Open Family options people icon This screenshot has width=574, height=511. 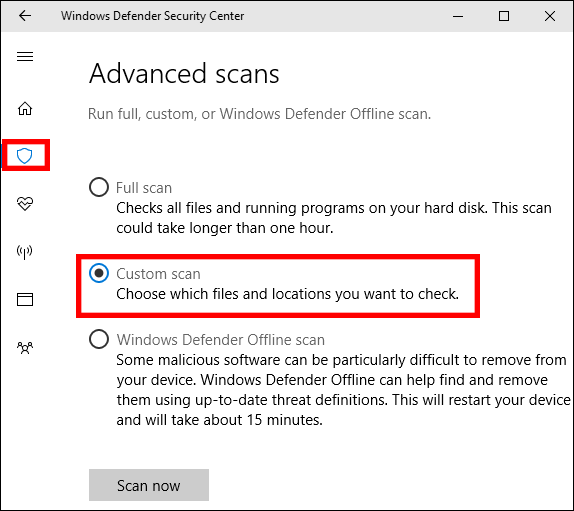25,348
